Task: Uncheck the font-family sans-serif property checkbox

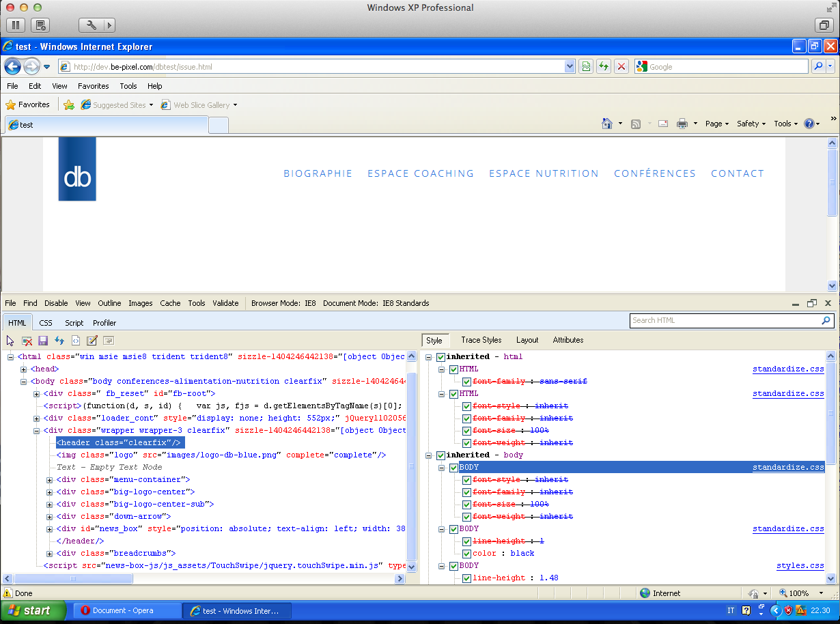Action: coord(466,382)
